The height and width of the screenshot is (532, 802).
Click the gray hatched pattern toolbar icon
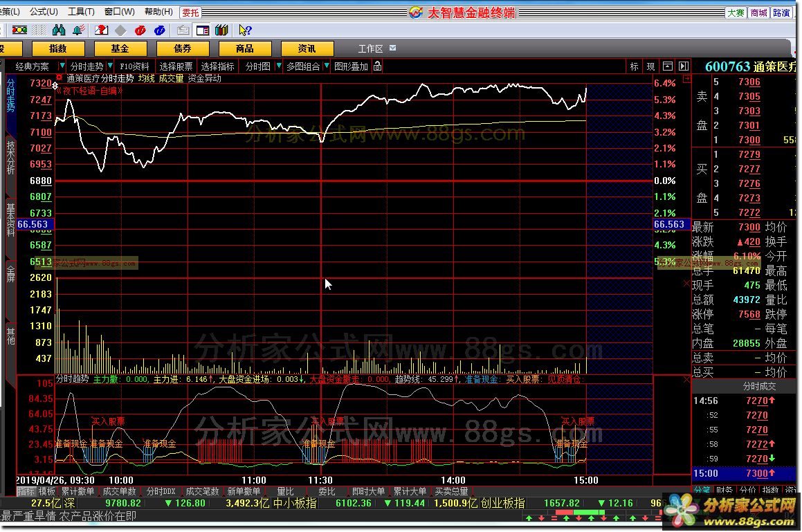pos(39,30)
